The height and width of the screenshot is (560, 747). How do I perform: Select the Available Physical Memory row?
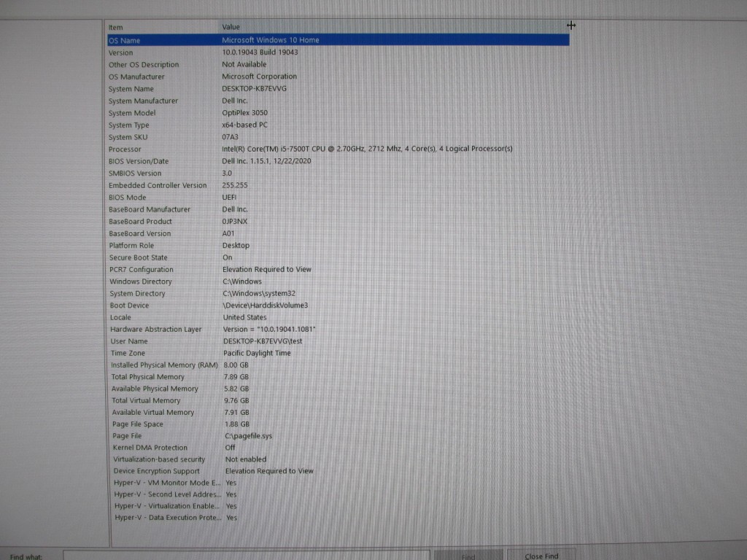[x=155, y=389]
